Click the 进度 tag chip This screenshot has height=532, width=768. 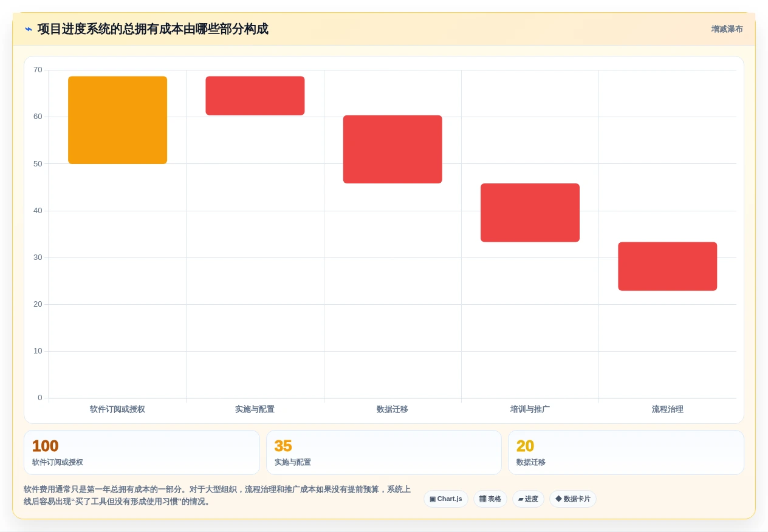click(528, 499)
